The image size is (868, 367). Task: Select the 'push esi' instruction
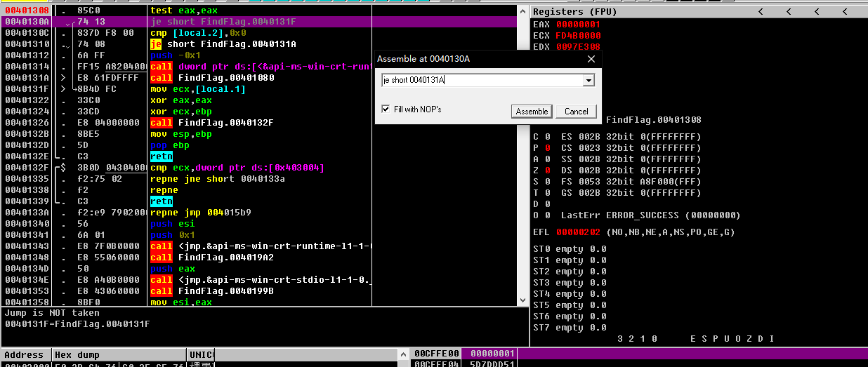pos(173,224)
